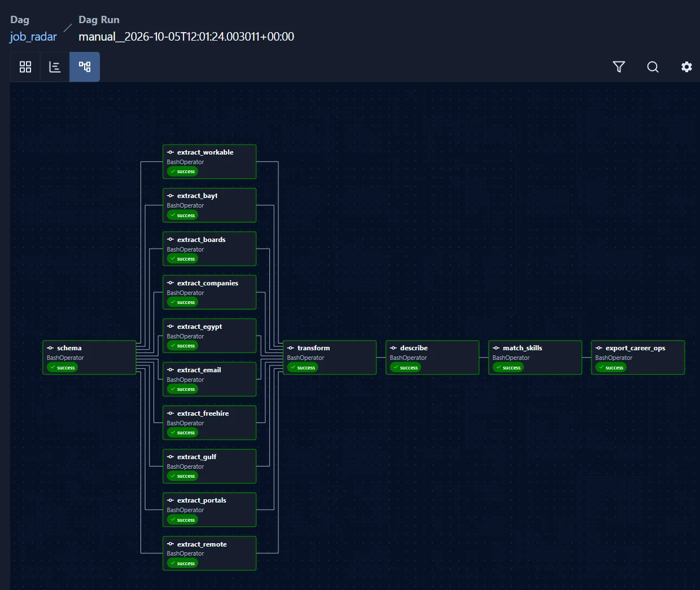Viewport: 700px width, 590px height.
Task: Click the extract_portals node title
Action: (x=202, y=500)
